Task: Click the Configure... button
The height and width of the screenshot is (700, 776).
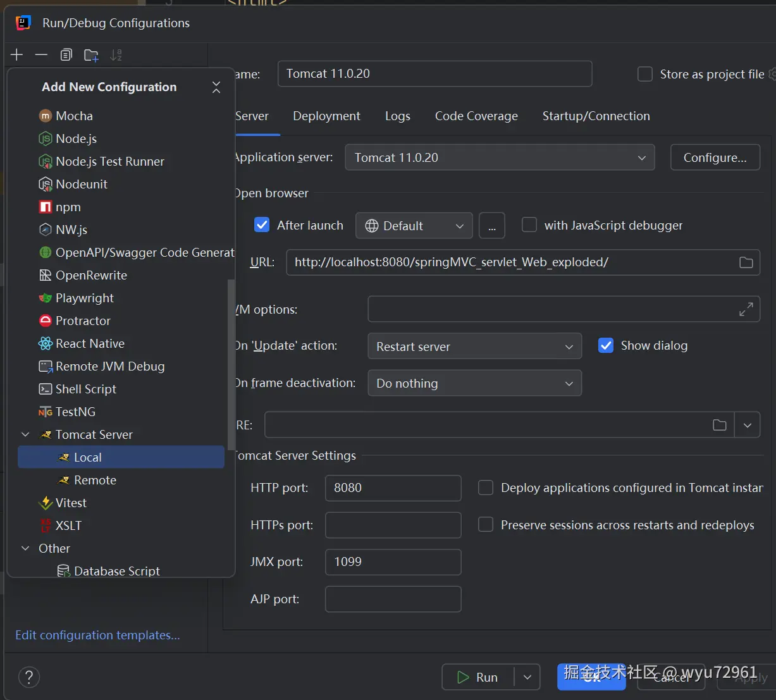Action: tap(715, 157)
